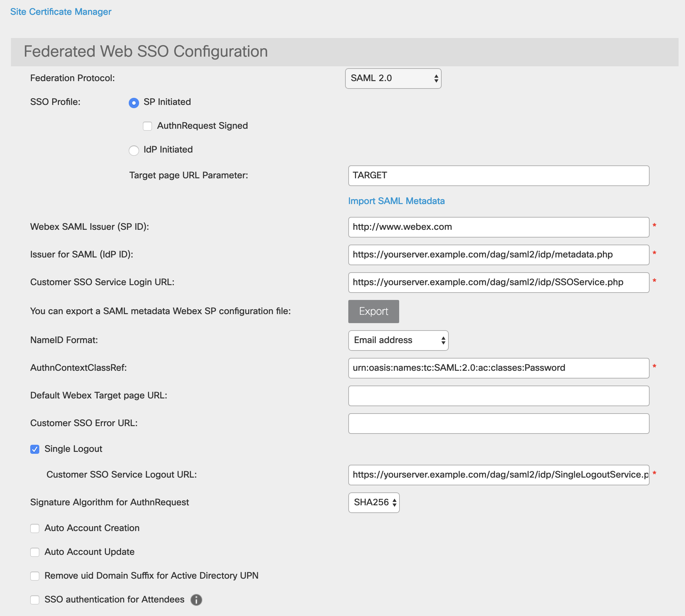685x616 pixels.
Task: Check Remove uid Domain Suffix for Active Directory UPN
Action: coord(35,576)
